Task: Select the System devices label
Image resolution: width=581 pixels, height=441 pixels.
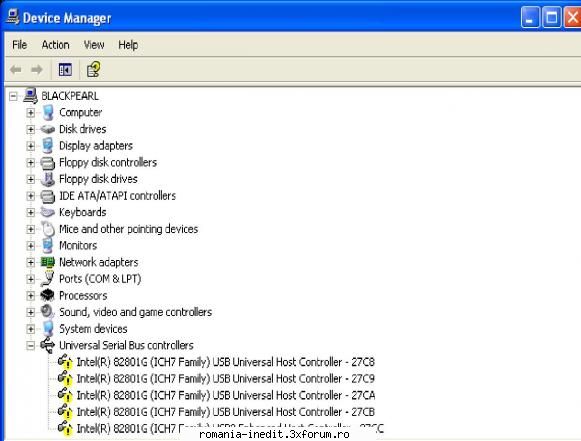Action: point(93,329)
